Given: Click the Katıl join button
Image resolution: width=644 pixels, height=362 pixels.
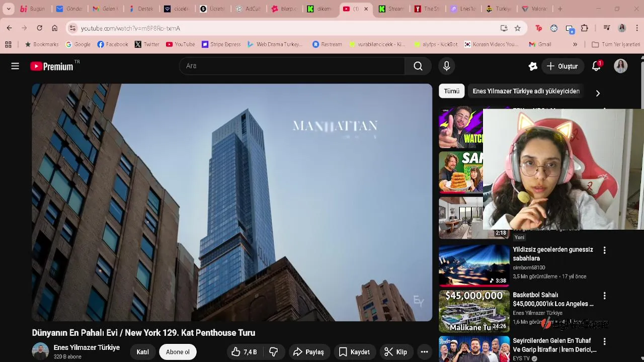Looking at the screenshot, I should click(142, 352).
